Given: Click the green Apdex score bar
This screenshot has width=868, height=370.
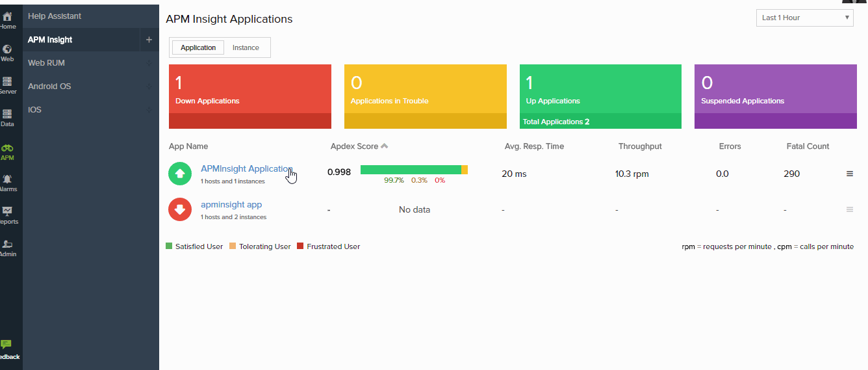Looking at the screenshot, I should (x=410, y=170).
